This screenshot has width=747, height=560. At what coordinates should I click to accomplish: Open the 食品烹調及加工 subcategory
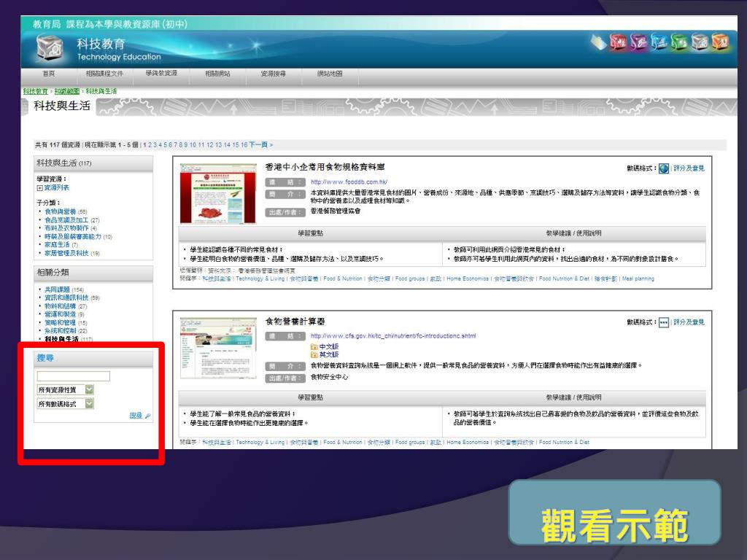[x=66, y=220]
